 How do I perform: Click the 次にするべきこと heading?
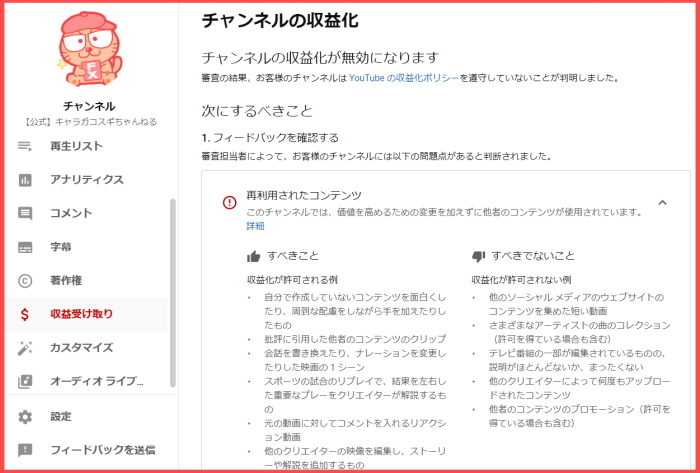click(x=257, y=111)
